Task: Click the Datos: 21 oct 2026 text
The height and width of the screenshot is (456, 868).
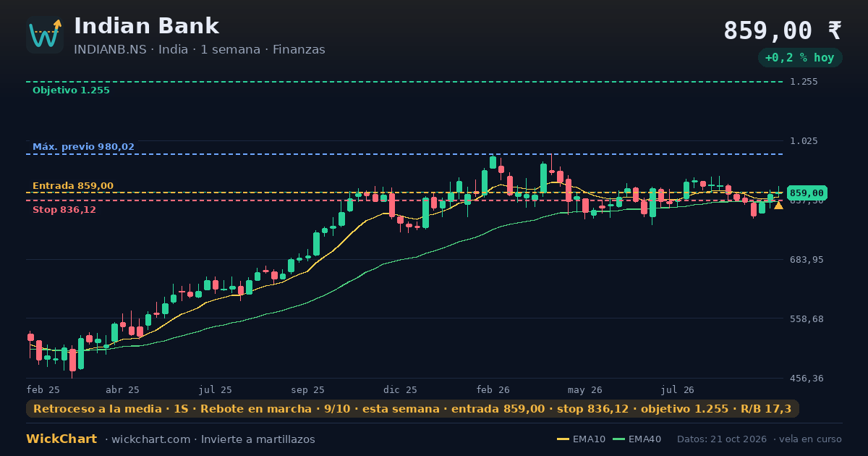Action: pos(723,439)
